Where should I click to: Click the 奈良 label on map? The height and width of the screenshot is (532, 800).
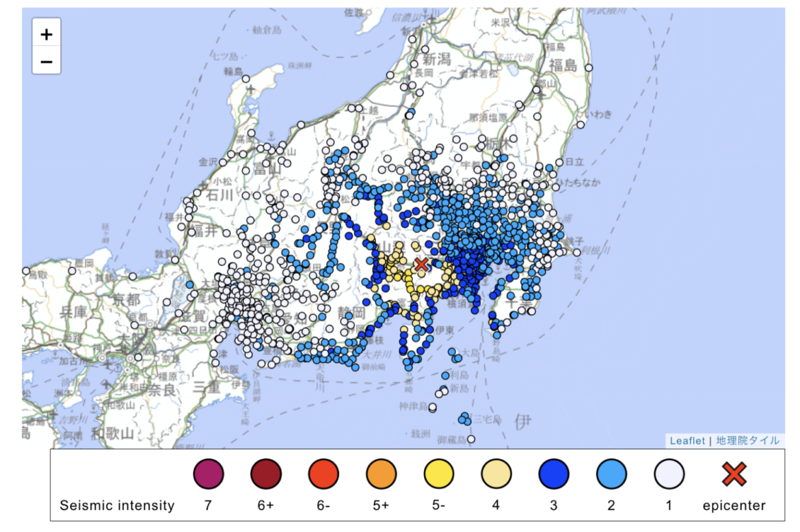pos(161,390)
